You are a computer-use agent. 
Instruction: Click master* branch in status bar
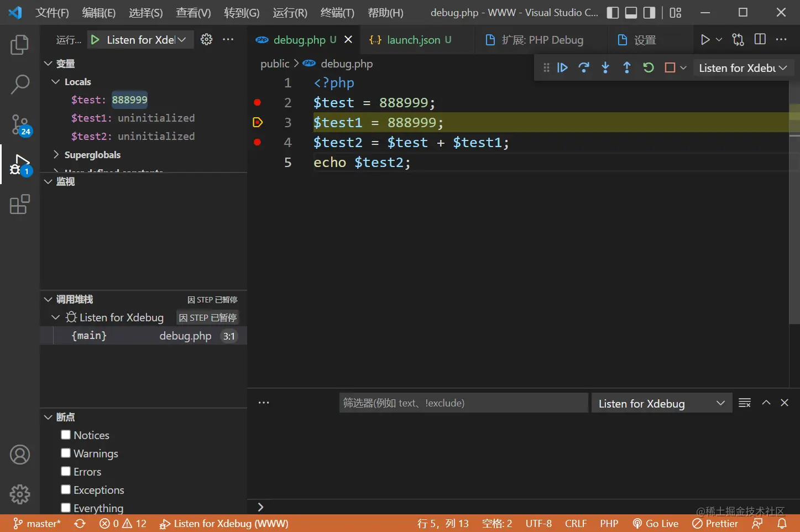click(37, 524)
